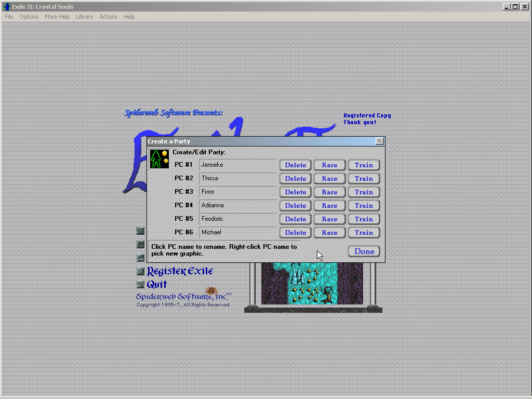
Task: Rename PC #1 by clicking Jenneke name
Action: coord(238,165)
